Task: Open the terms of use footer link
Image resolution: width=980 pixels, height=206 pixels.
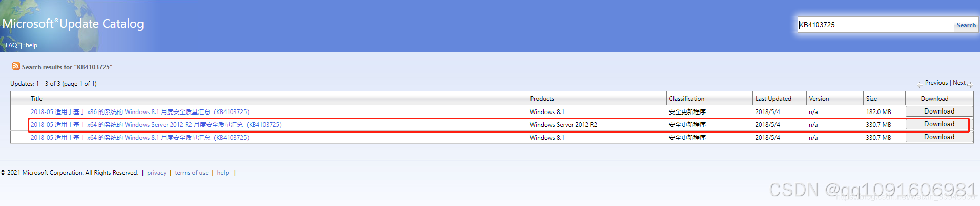Action: pyautogui.click(x=192, y=173)
